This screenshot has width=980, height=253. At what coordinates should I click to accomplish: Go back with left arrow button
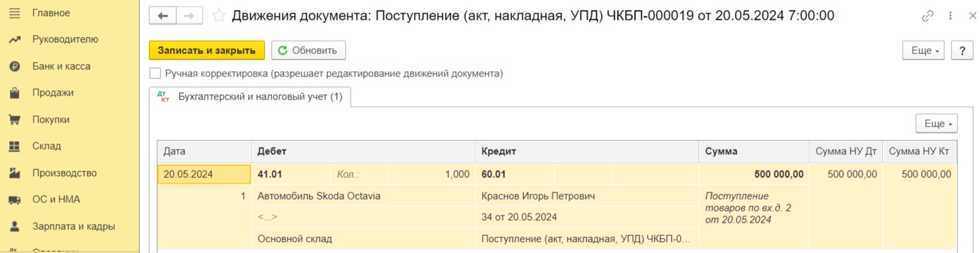(163, 15)
